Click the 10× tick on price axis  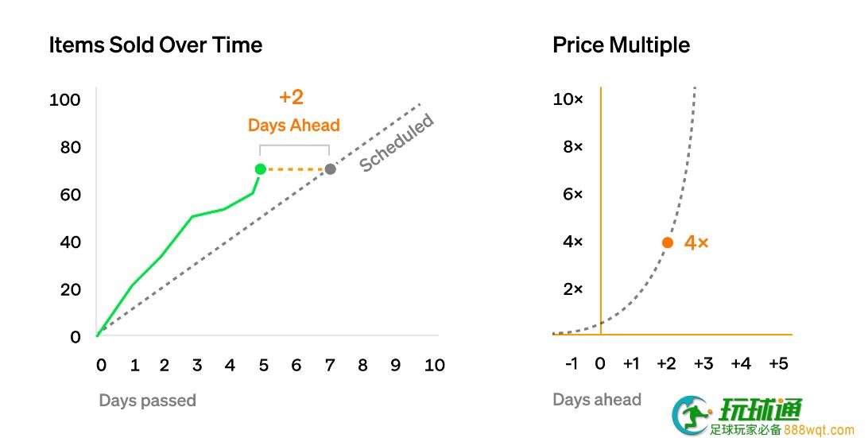[568, 99]
